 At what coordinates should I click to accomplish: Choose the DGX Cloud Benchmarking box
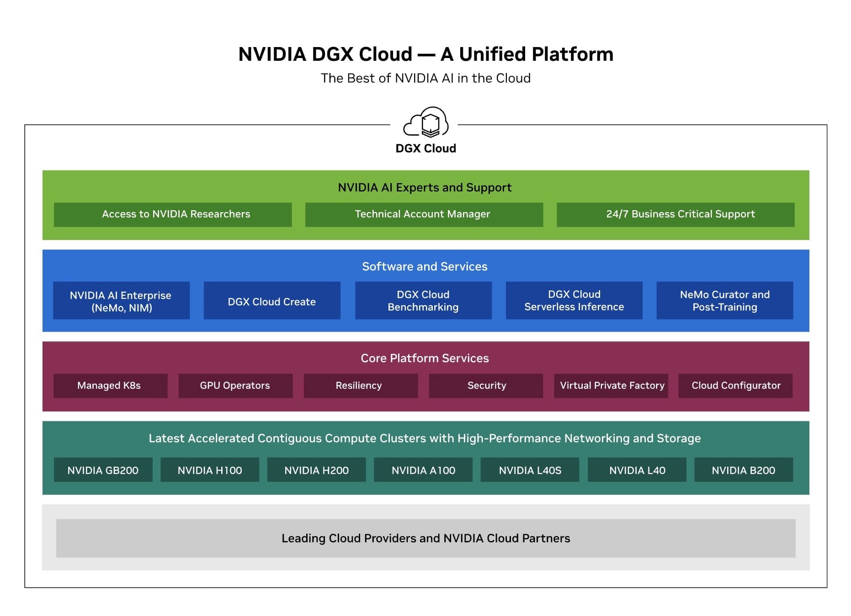pyautogui.click(x=423, y=300)
